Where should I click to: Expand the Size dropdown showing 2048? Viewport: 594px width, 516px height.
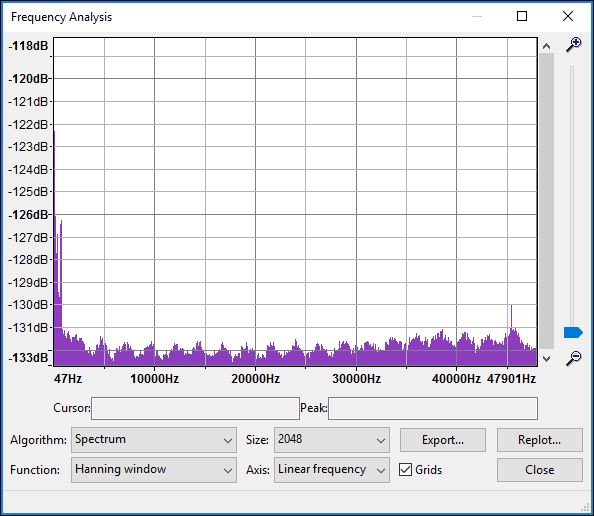332,440
